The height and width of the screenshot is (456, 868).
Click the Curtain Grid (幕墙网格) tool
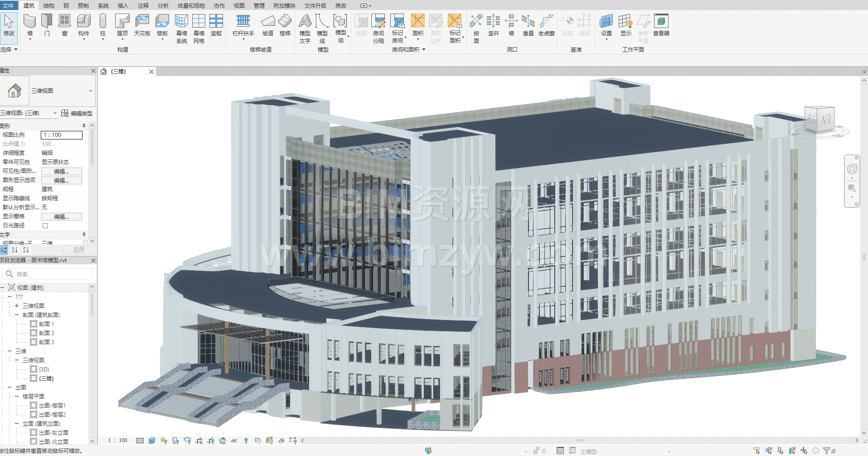point(199,26)
